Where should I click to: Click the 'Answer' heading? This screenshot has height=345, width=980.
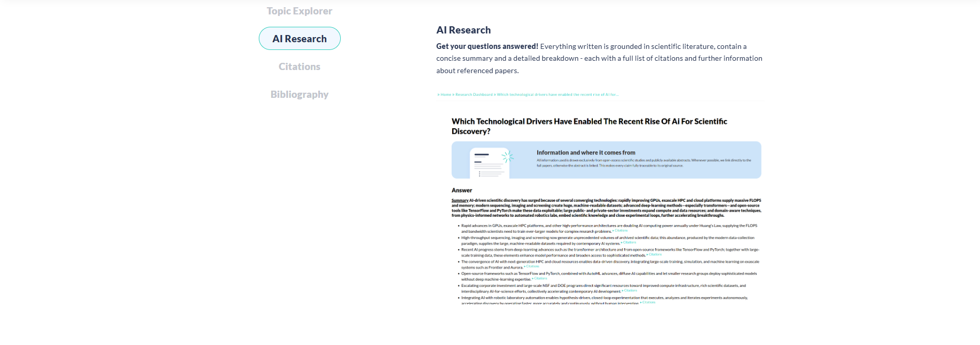click(462, 190)
